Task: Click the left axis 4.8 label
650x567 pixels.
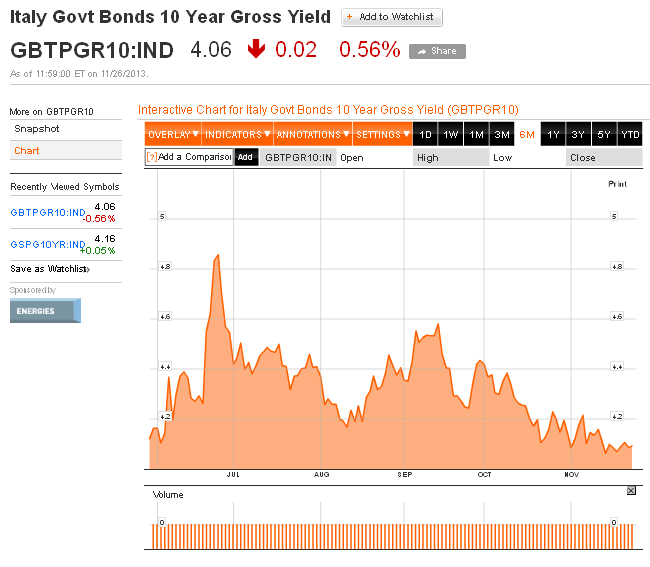Action: pyautogui.click(x=165, y=267)
